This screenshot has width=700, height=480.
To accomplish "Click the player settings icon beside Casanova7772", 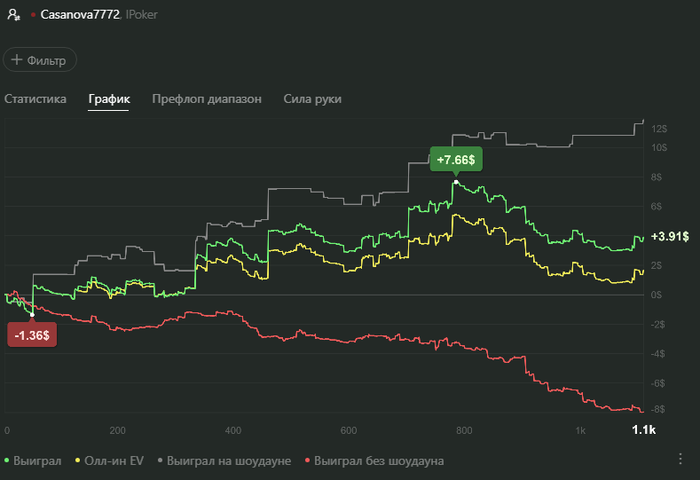I will tap(14, 15).
